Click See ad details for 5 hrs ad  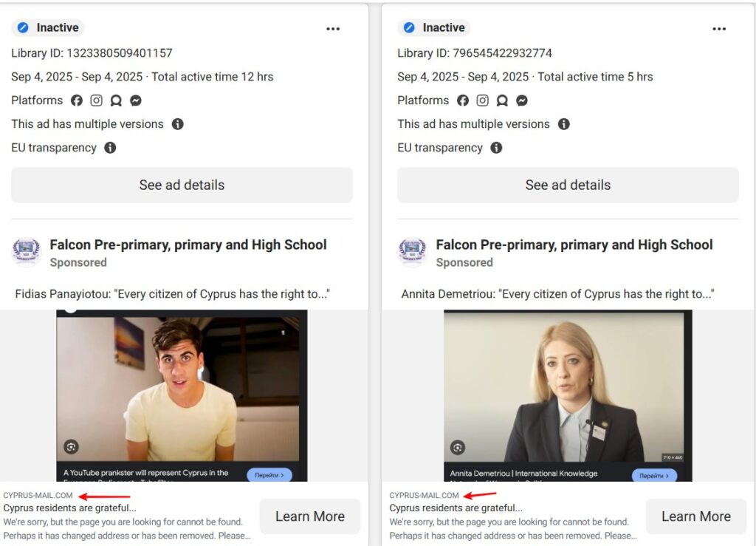click(x=568, y=185)
